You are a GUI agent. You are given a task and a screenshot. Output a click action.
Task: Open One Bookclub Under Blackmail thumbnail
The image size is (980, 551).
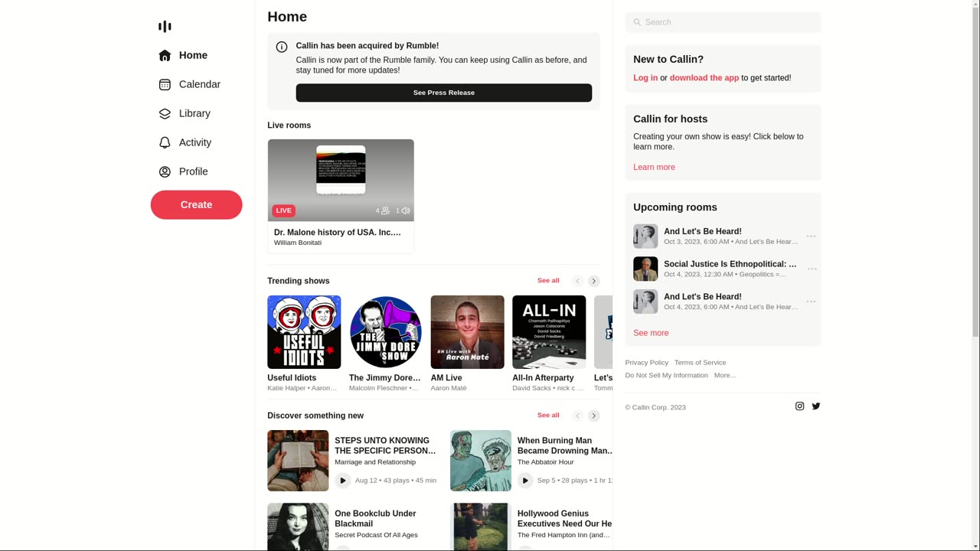point(298,527)
